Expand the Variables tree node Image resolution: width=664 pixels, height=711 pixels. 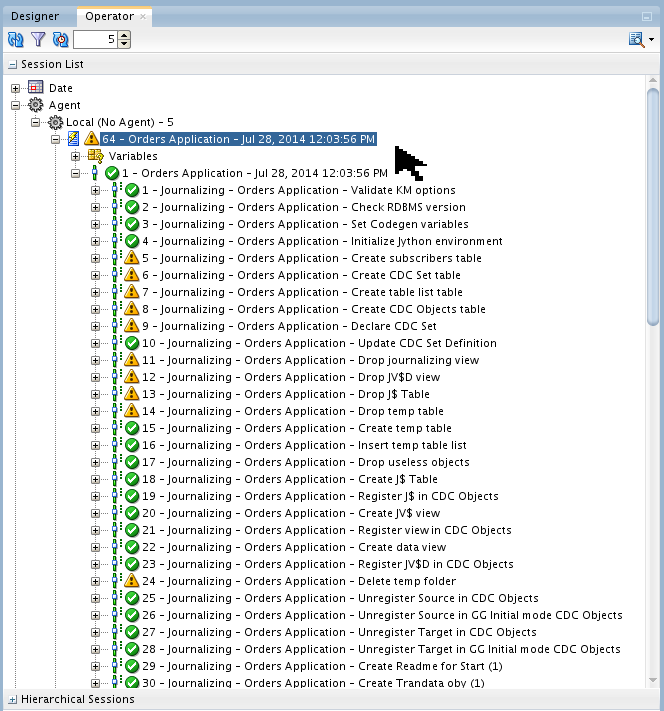tap(75, 156)
